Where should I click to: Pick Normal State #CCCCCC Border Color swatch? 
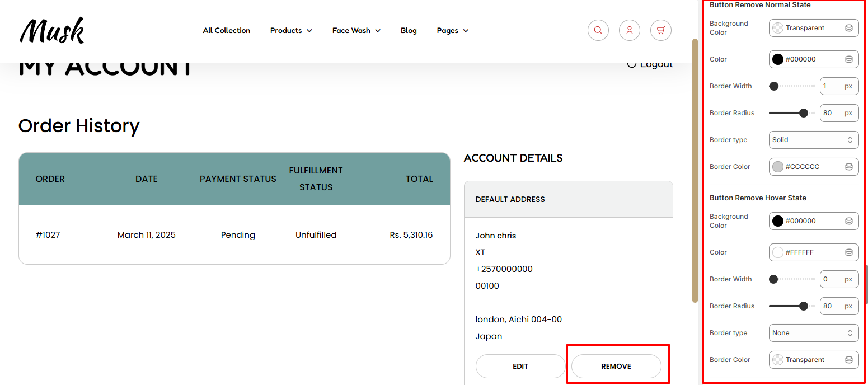click(777, 167)
